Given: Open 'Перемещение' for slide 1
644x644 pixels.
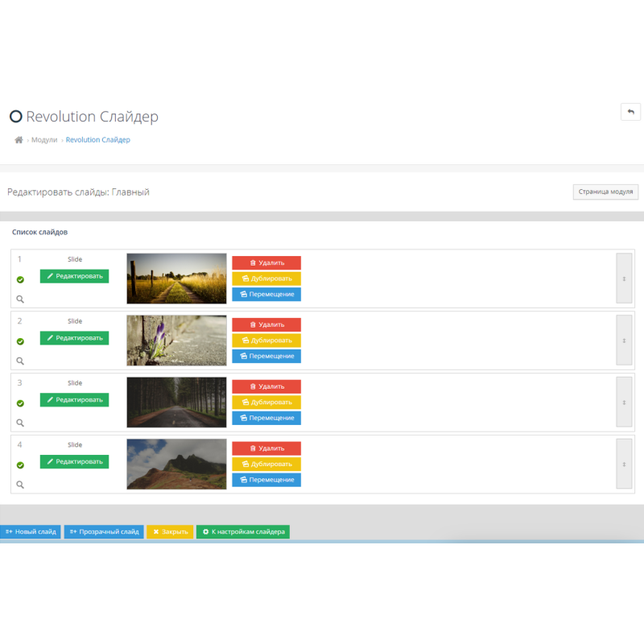Looking at the screenshot, I should click(266, 294).
